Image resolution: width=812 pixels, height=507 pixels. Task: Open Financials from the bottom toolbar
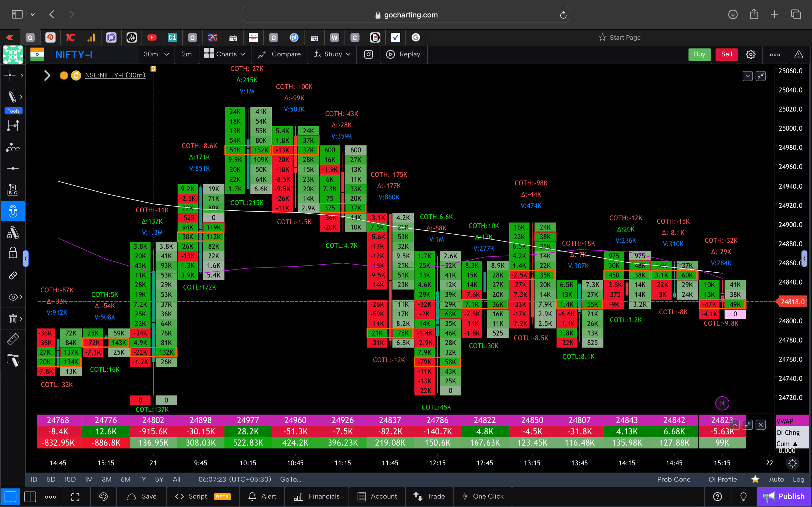point(316,497)
